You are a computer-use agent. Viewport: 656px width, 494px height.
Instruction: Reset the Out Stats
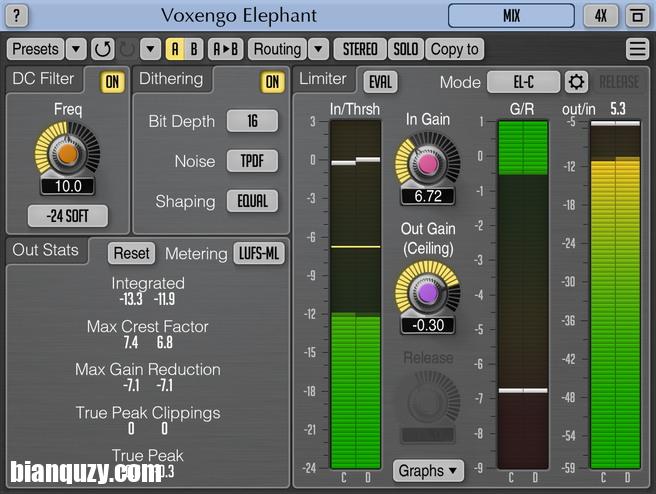131,253
